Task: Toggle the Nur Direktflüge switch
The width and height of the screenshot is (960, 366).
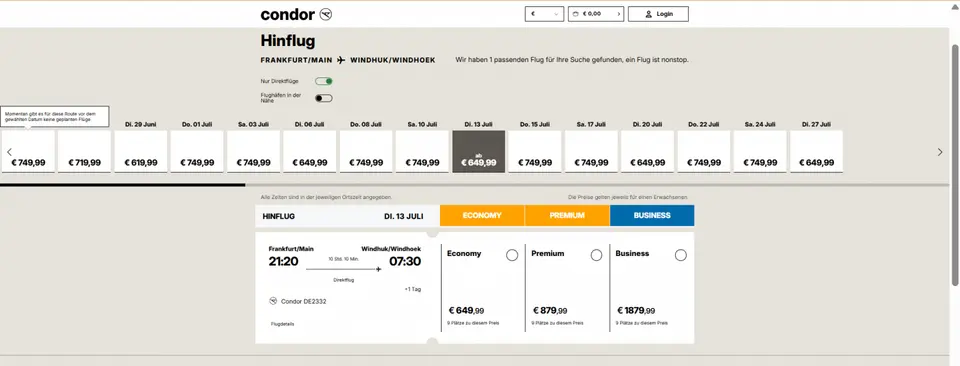Action: [324, 81]
